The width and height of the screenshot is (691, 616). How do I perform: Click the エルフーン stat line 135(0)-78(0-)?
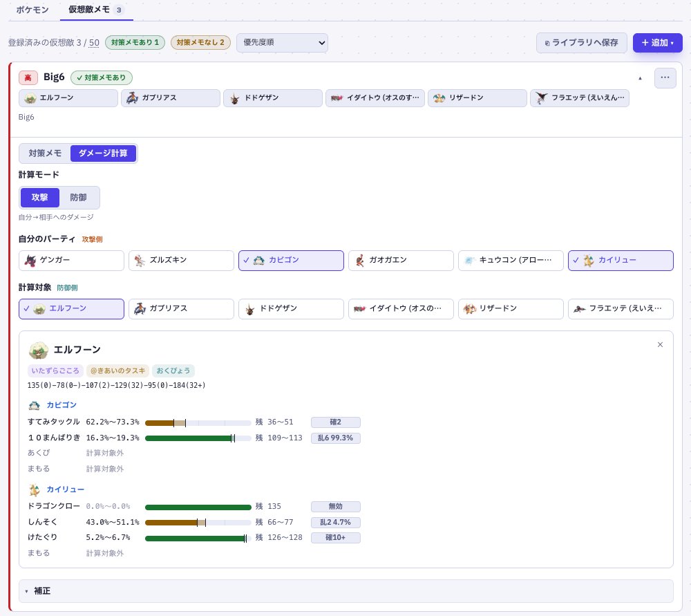pyautogui.click(x=116, y=385)
